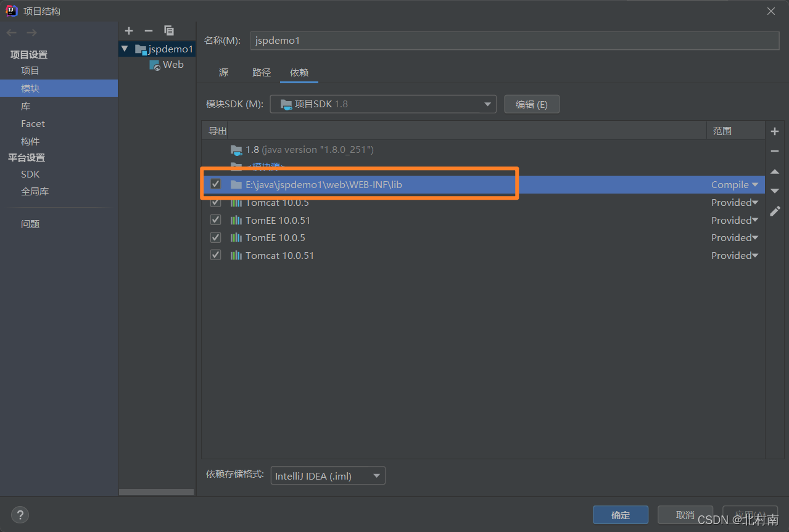The height and width of the screenshot is (532, 789).
Task: Click the 1.8 JDK folder icon
Action: click(x=236, y=150)
